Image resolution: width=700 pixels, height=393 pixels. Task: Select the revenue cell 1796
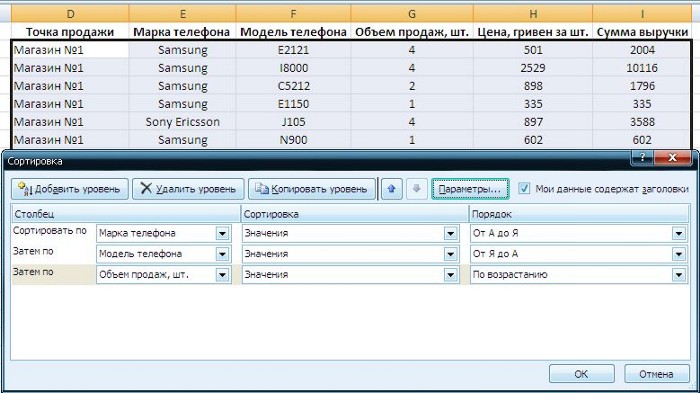tap(642, 86)
